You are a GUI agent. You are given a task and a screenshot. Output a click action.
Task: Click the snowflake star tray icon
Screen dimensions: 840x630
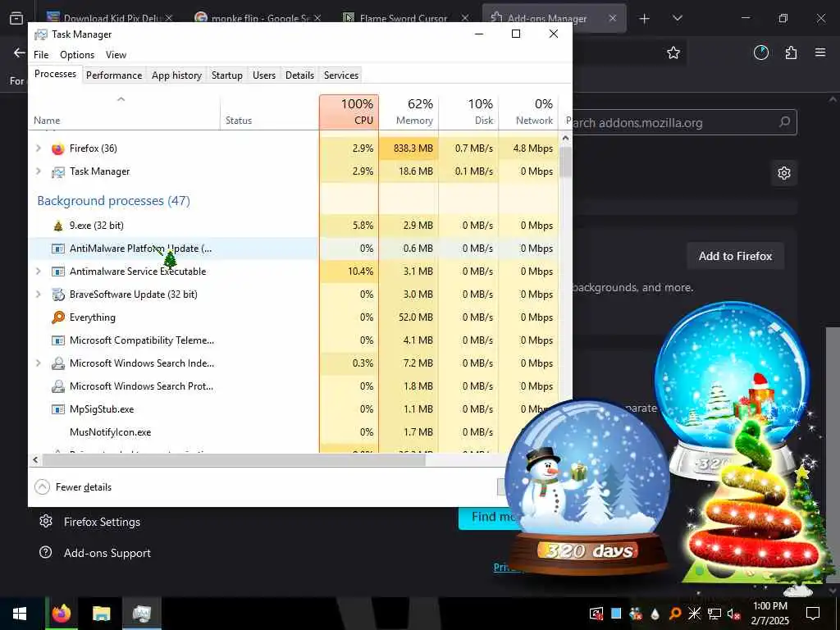pos(694,614)
